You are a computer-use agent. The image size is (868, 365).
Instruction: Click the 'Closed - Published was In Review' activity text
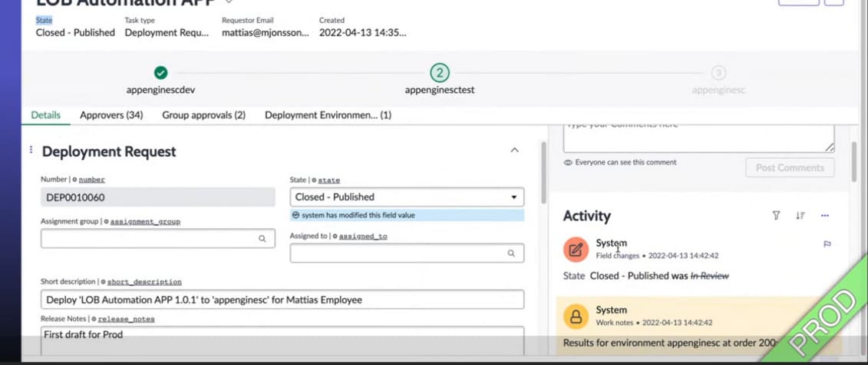[x=659, y=276]
